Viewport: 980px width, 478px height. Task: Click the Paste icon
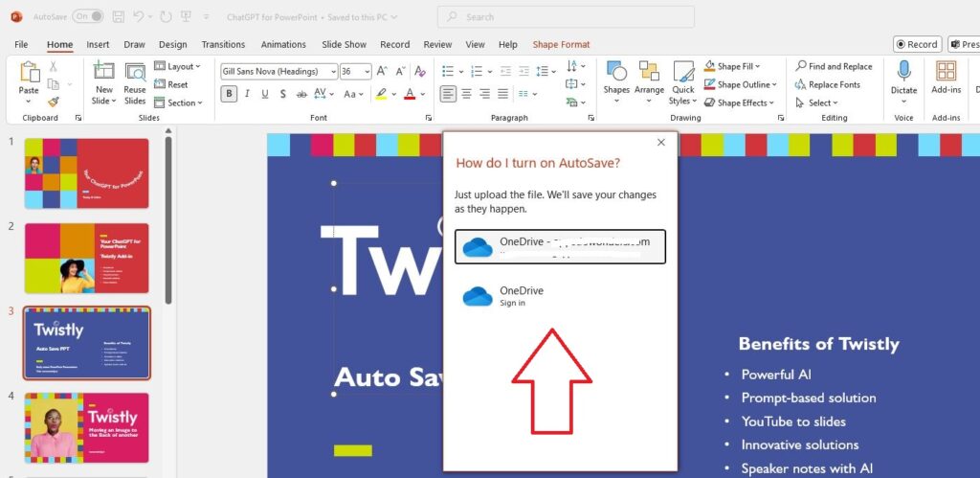click(x=29, y=72)
